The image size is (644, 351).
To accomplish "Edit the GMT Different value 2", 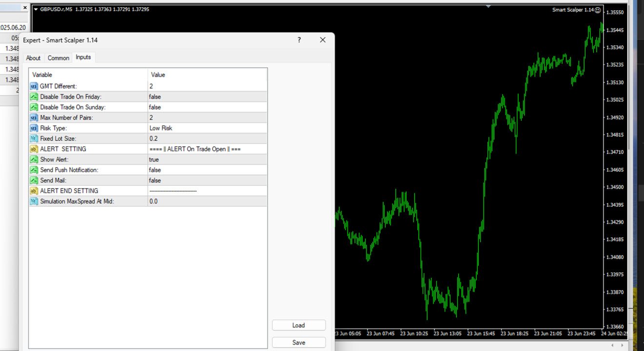I will [207, 86].
